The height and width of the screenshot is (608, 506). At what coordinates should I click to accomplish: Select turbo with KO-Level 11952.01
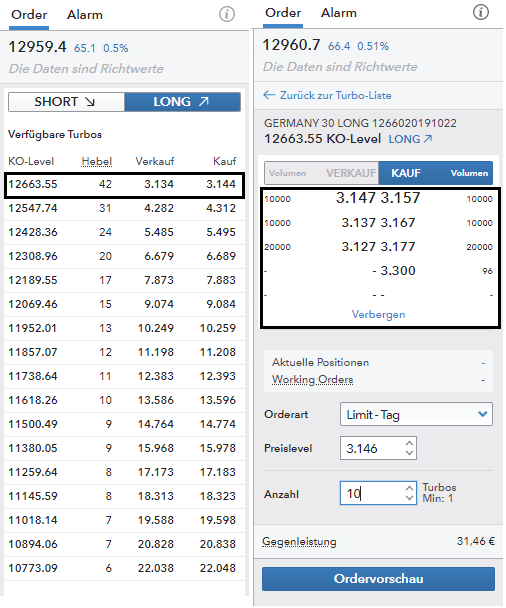pos(124,329)
